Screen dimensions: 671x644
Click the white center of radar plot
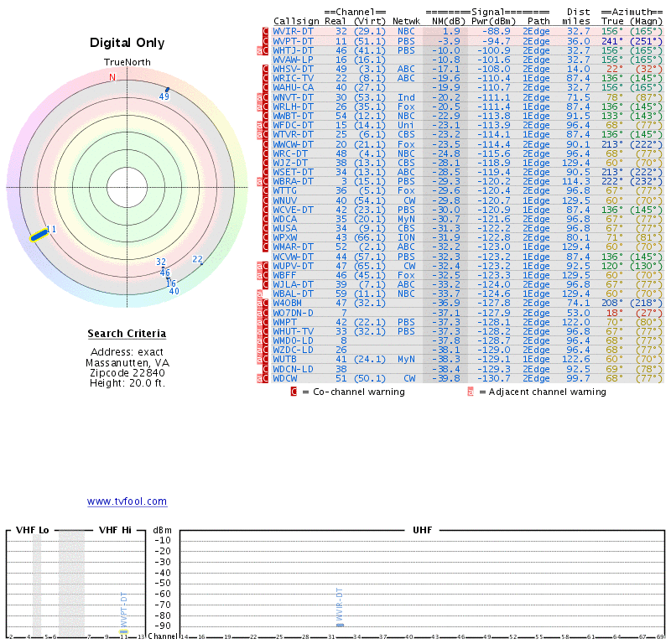click(x=125, y=186)
